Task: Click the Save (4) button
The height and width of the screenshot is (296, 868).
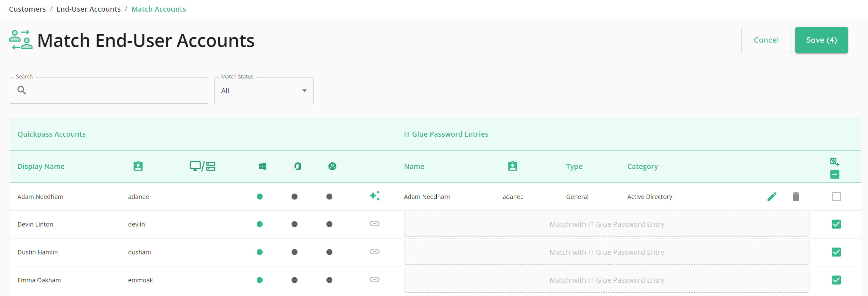Action: click(x=821, y=40)
